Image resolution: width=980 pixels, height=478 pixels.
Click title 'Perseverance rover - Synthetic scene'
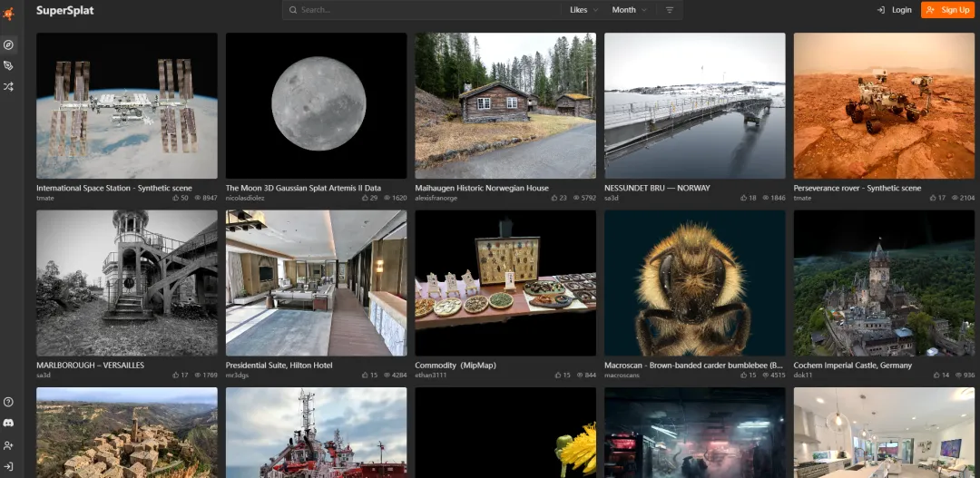857,188
